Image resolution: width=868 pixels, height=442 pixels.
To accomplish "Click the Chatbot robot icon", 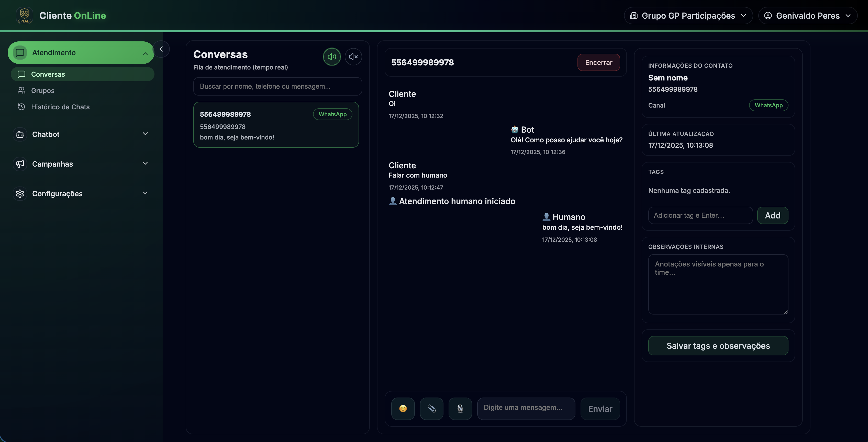I will click(20, 134).
